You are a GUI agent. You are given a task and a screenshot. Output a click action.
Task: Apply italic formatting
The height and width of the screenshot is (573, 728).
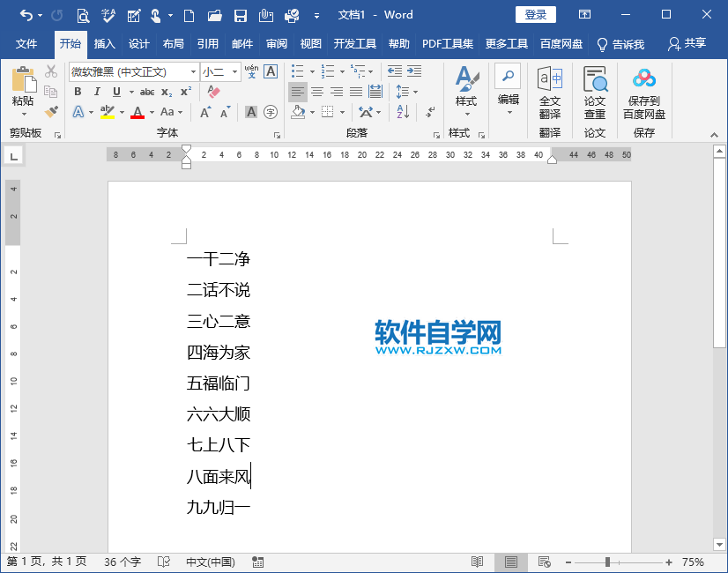[x=98, y=92]
